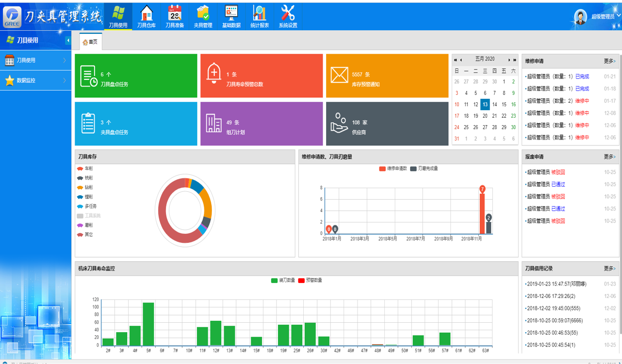Toggle the 维修申请数 legend series
Image resolution: width=622 pixels, height=364 pixels.
click(x=393, y=169)
